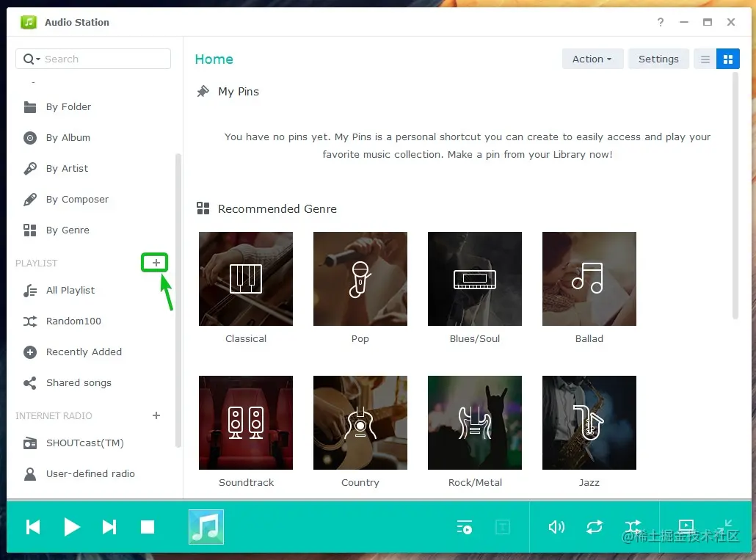
Task: Click the PLAYLIST section label
Action: 36,263
